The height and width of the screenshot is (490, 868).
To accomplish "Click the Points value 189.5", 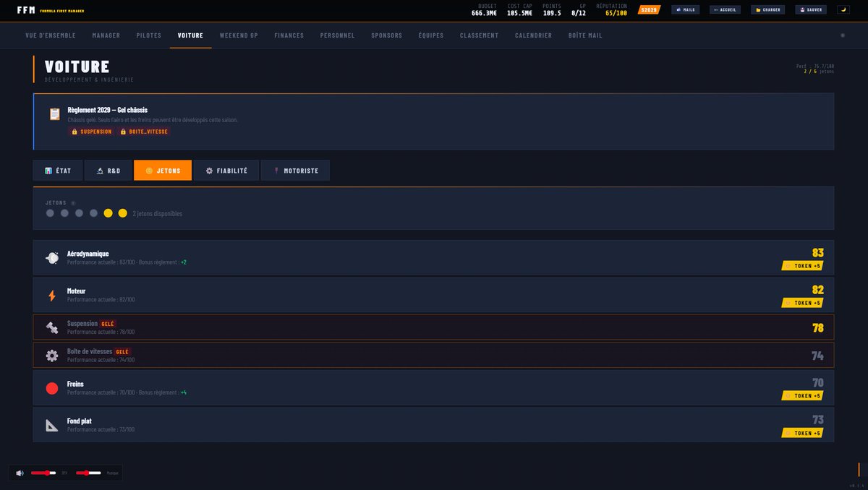I will 552,13.
